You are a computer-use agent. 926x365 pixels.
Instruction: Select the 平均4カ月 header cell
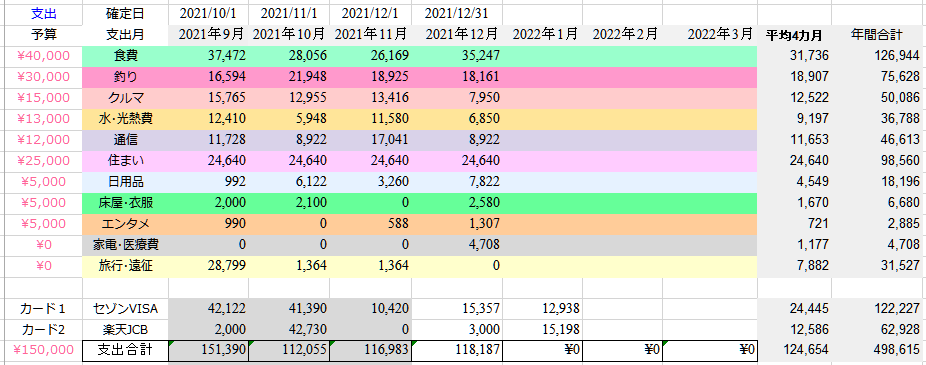[794, 34]
